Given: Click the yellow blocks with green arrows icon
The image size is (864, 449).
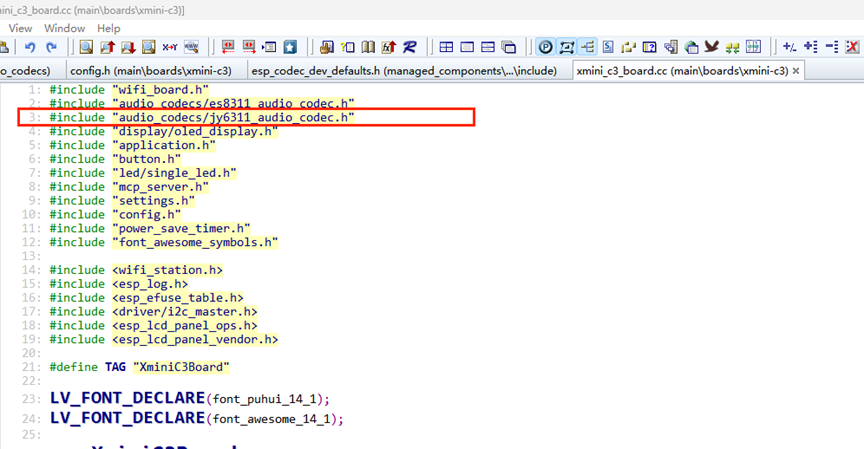Looking at the screenshot, I should (732, 47).
